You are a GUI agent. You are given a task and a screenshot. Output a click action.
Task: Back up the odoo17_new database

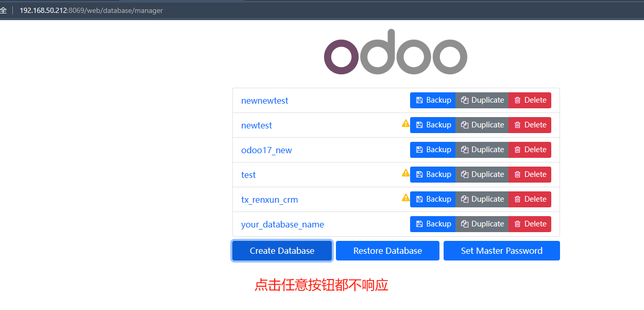coord(433,150)
